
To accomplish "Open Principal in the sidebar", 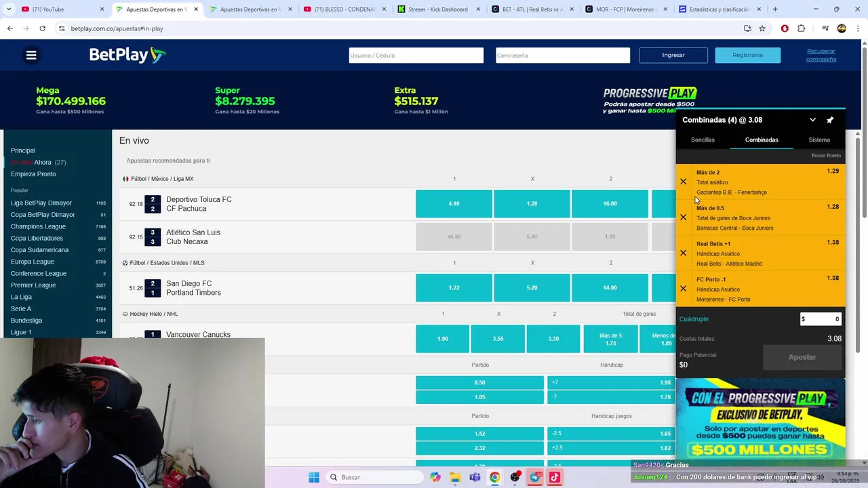I will 23,150.
